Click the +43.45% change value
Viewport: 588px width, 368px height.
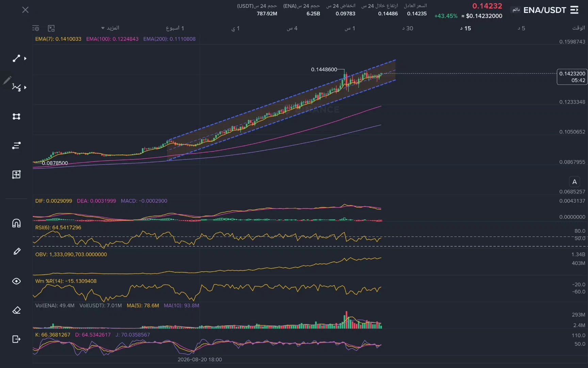(x=446, y=16)
